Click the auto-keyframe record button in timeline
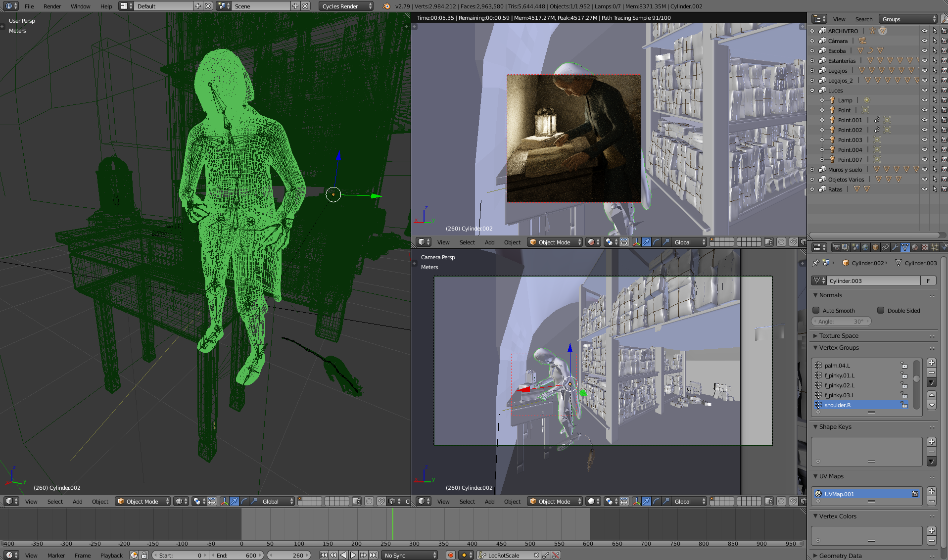The height and width of the screenshot is (560, 948). pyautogui.click(x=450, y=555)
